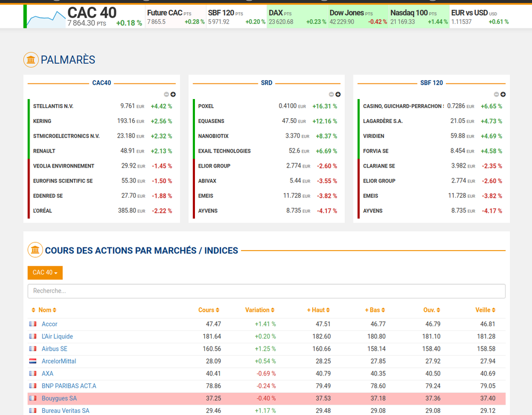Open the CAC 40 mini chart thumbnail
The height and width of the screenshot is (415, 532).
pyautogui.click(x=46, y=19)
